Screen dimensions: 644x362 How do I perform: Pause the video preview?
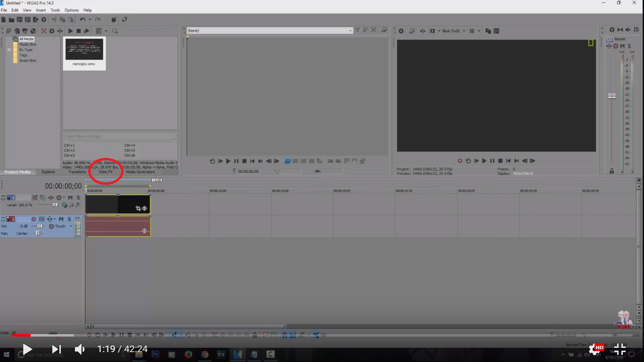click(x=492, y=161)
